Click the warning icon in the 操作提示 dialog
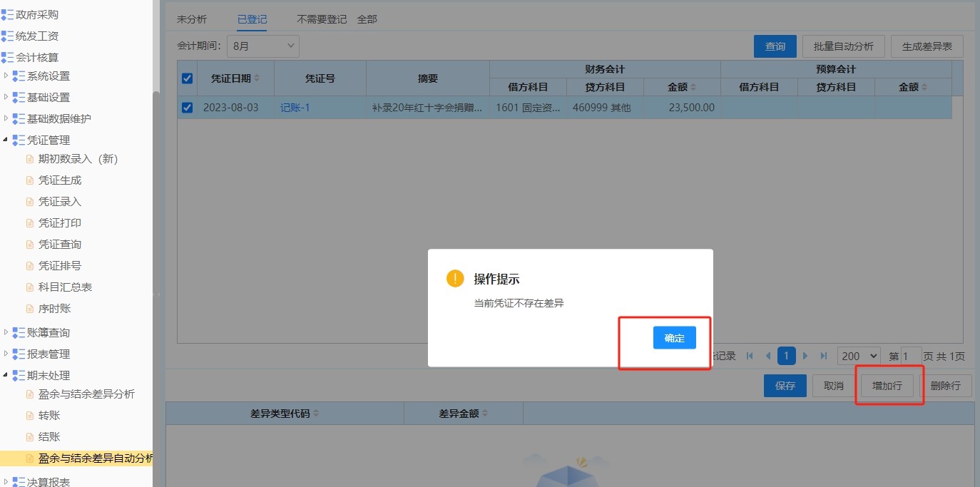This screenshot has width=980, height=487. pos(455,278)
